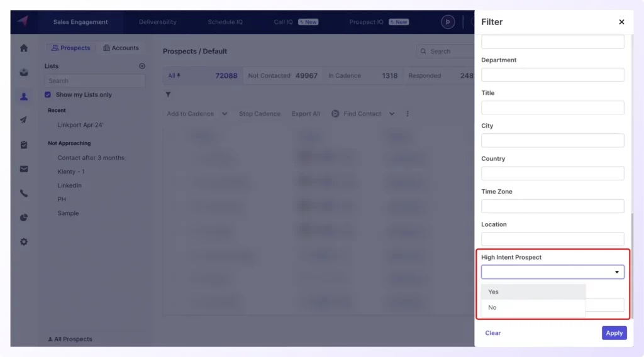Focus the Country filter field
The image size is (644, 357).
tap(552, 173)
